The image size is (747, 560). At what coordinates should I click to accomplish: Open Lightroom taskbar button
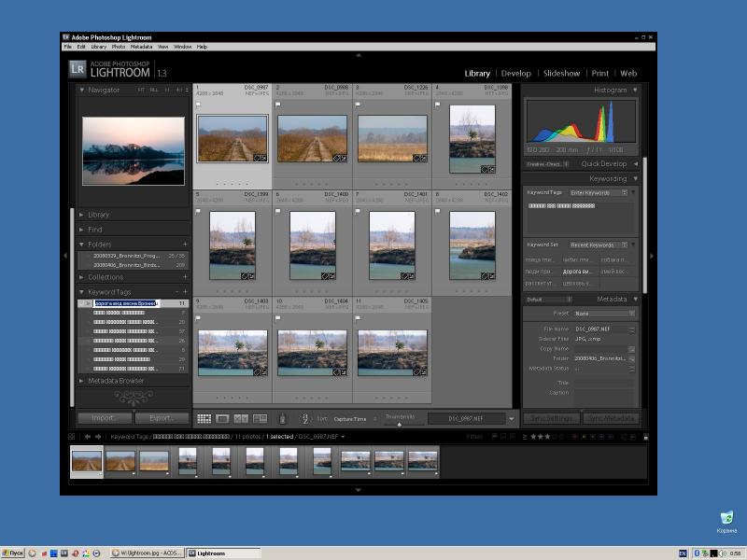223,553
